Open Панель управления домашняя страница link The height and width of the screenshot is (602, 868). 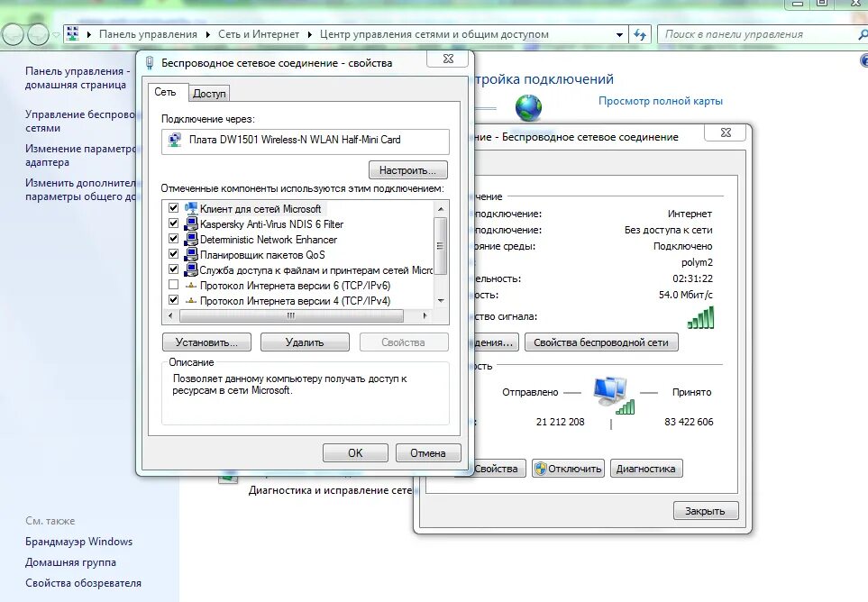point(78,78)
